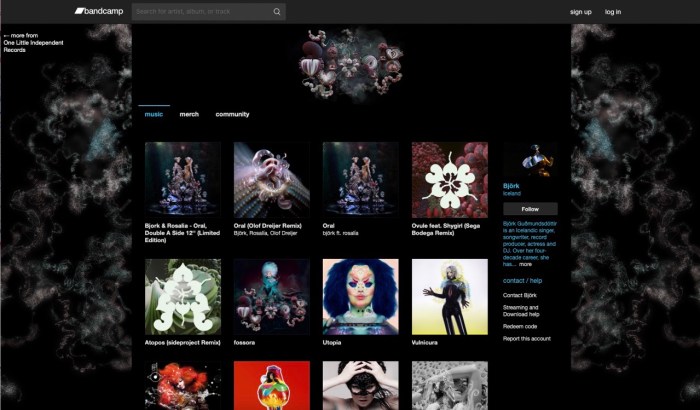
Task: Click the fossora title text
Action: (244, 343)
